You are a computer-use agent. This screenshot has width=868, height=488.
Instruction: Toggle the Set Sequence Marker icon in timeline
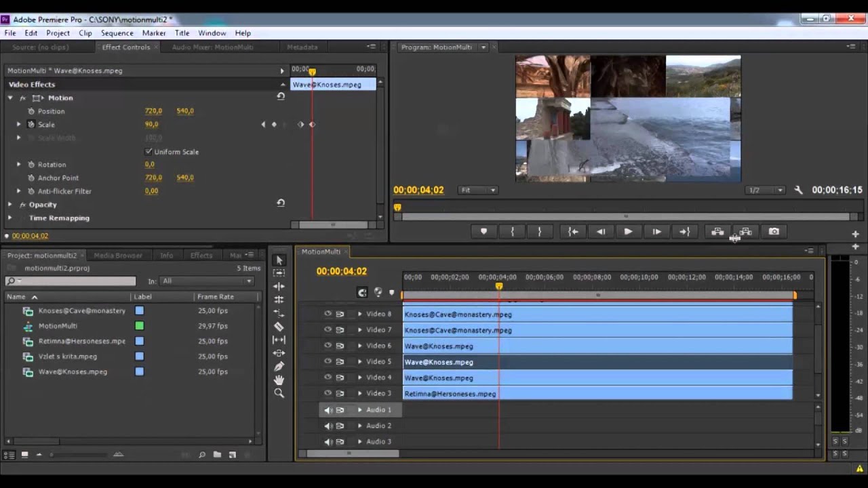[391, 292]
